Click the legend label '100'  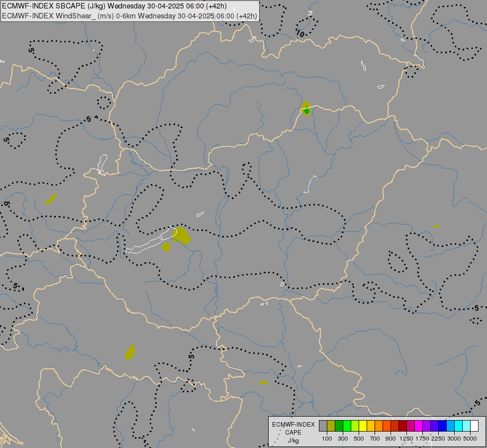(x=327, y=439)
